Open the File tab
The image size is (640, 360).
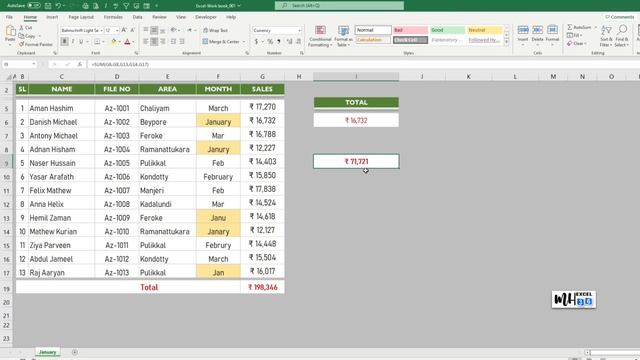coord(9,17)
